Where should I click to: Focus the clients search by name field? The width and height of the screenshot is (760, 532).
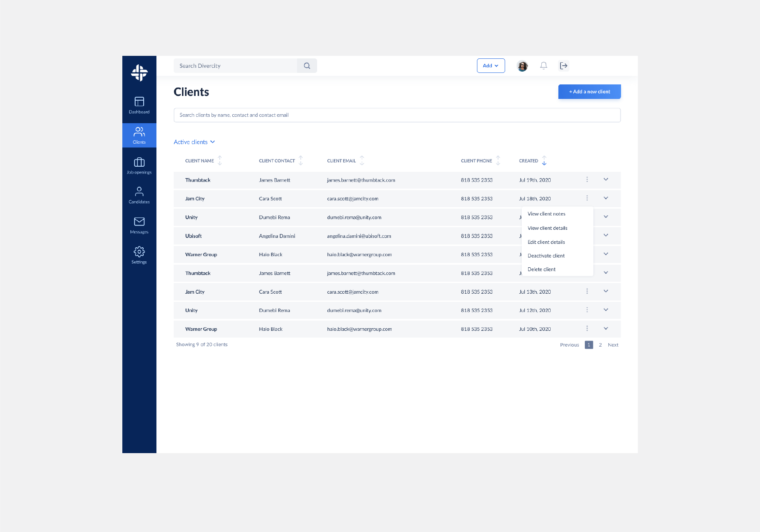pyautogui.click(x=397, y=115)
